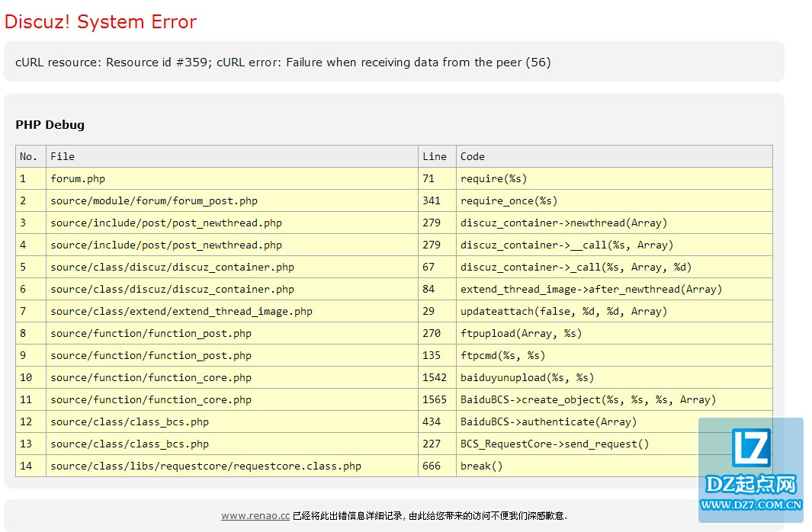Click class_bcs.php path in row 13

130,444
